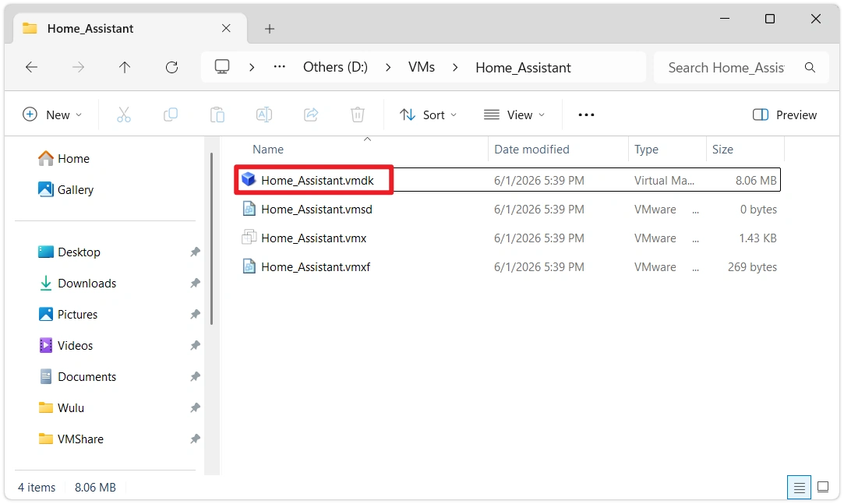Click the navigation pane scrollbar

click(211, 239)
